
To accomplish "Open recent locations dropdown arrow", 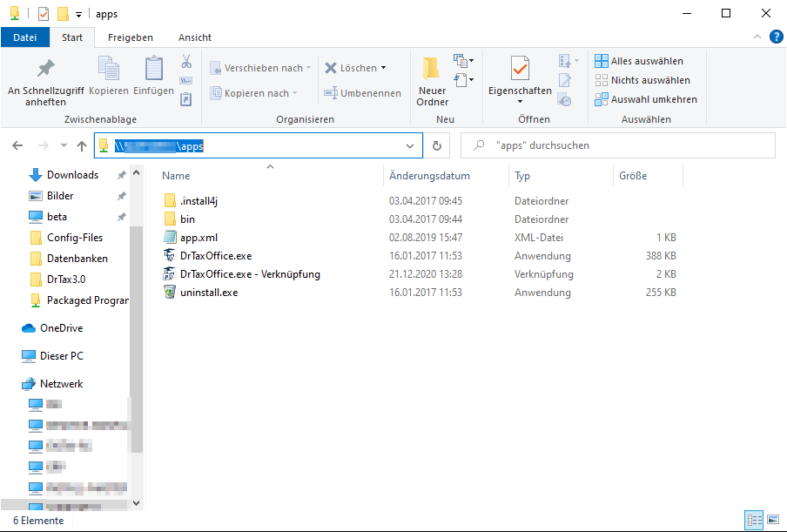I will [x=64, y=145].
